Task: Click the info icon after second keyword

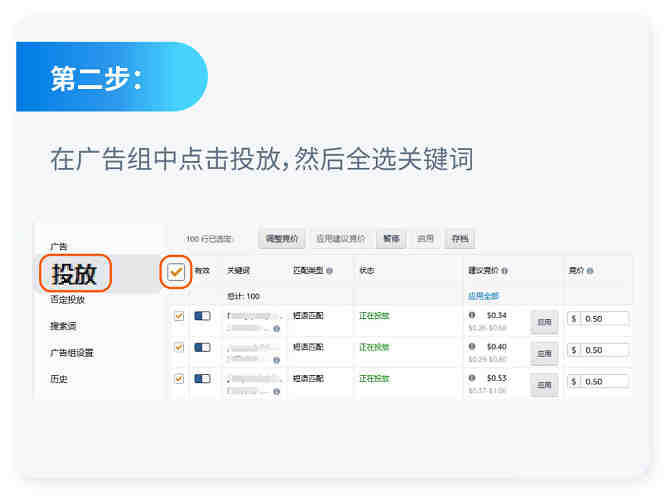Action: point(276,360)
